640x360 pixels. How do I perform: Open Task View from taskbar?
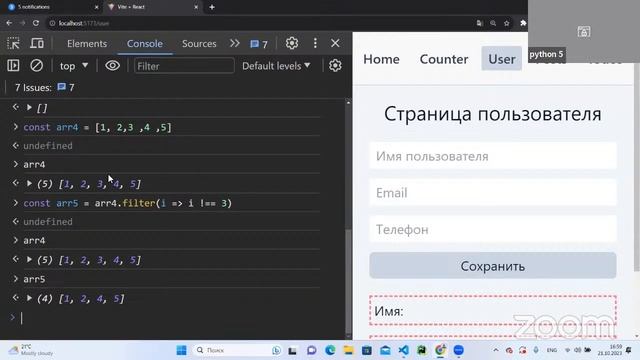(x=292, y=350)
